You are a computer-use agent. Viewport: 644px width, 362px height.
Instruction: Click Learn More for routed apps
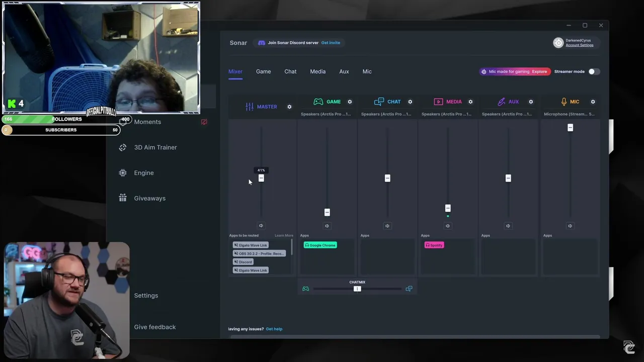284,235
